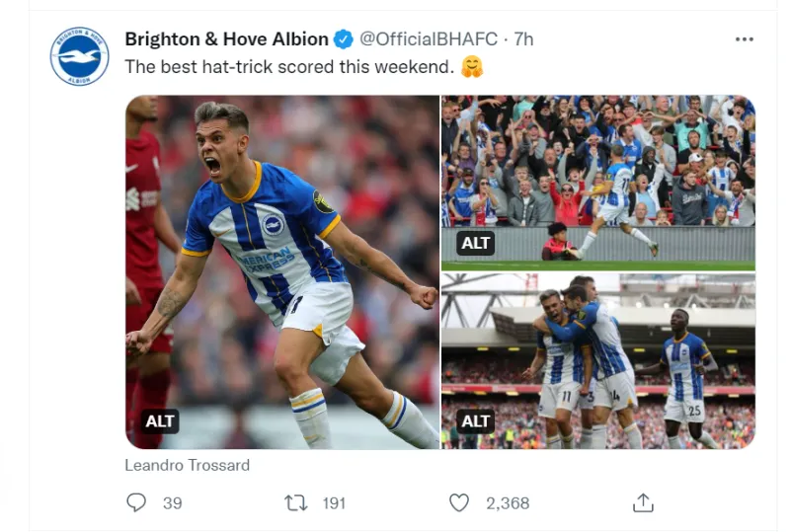Open the Brighton & Hove Albion profile name

pyautogui.click(x=226, y=39)
